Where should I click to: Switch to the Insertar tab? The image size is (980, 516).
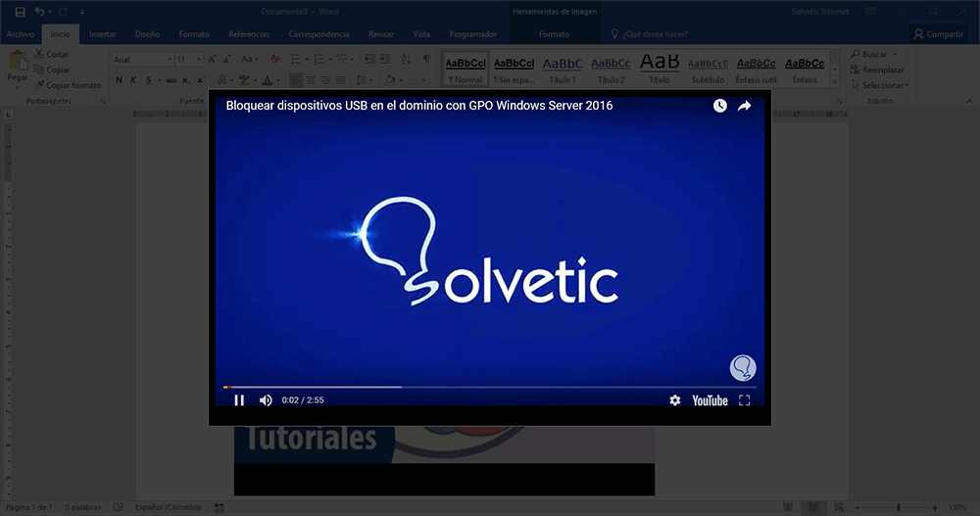click(x=103, y=34)
